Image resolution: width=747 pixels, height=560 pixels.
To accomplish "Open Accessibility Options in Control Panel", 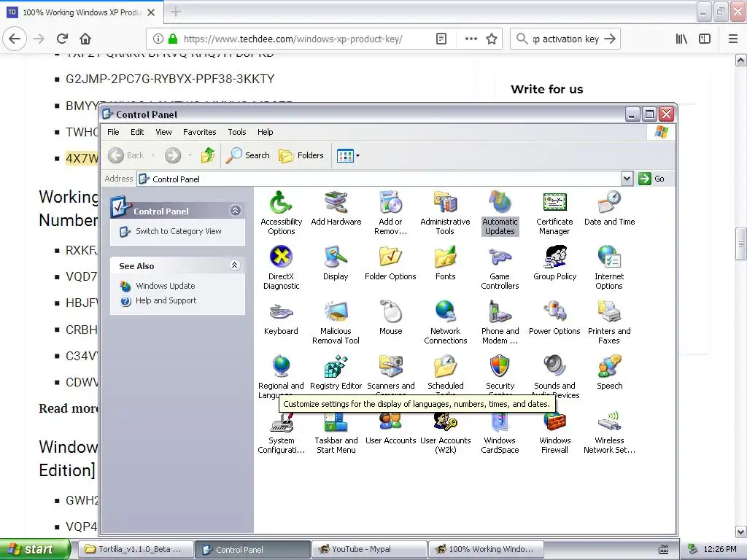I will point(281,213).
